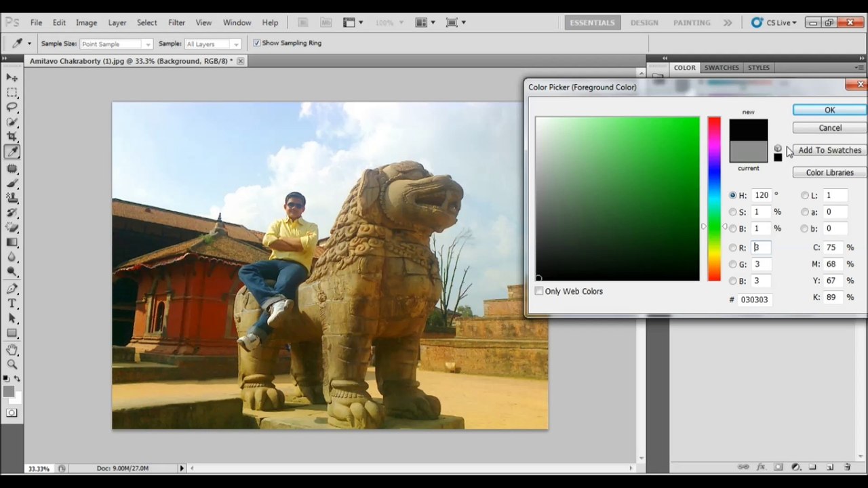Open the arrange documents dropdown

click(x=425, y=22)
